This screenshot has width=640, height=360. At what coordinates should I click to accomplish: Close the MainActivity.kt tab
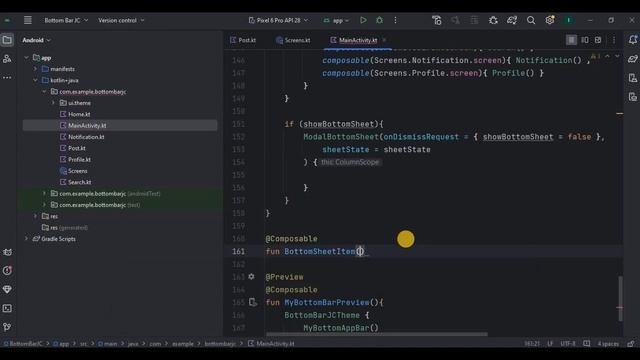click(x=384, y=40)
